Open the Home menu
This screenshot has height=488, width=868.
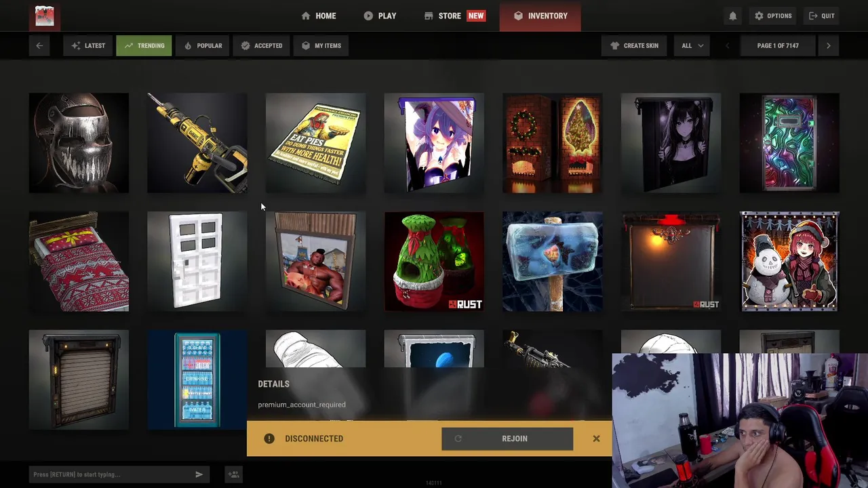[319, 16]
